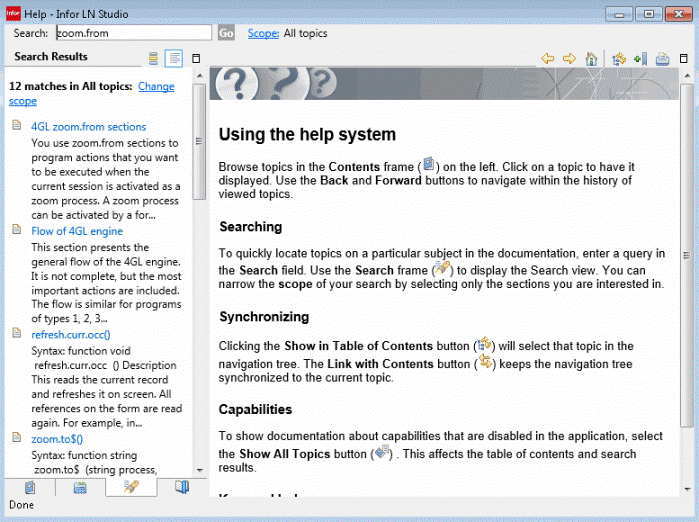
Task: Click the Go search button
Action: [226, 33]
